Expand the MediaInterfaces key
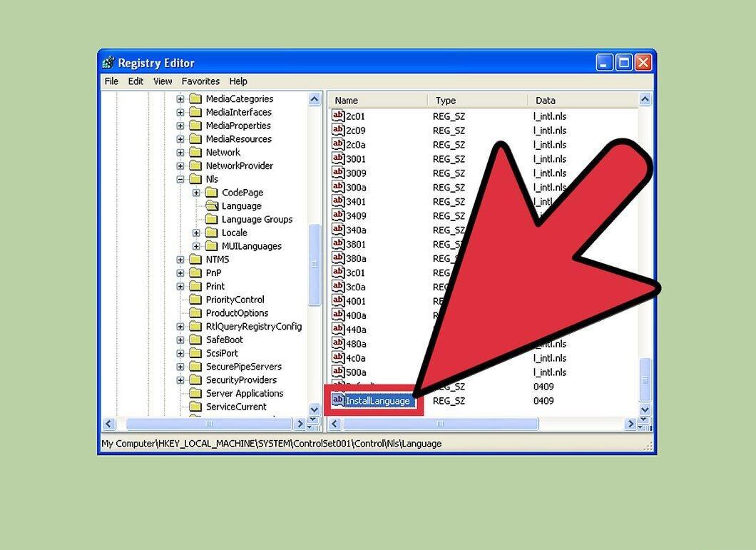Image resolution: width=756 pixels, height=550 pixels. click(x=180, y=113)
